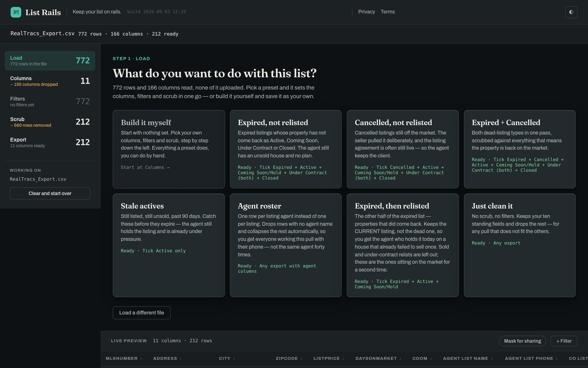Click Clear and start over

click(x=50, y=193)
